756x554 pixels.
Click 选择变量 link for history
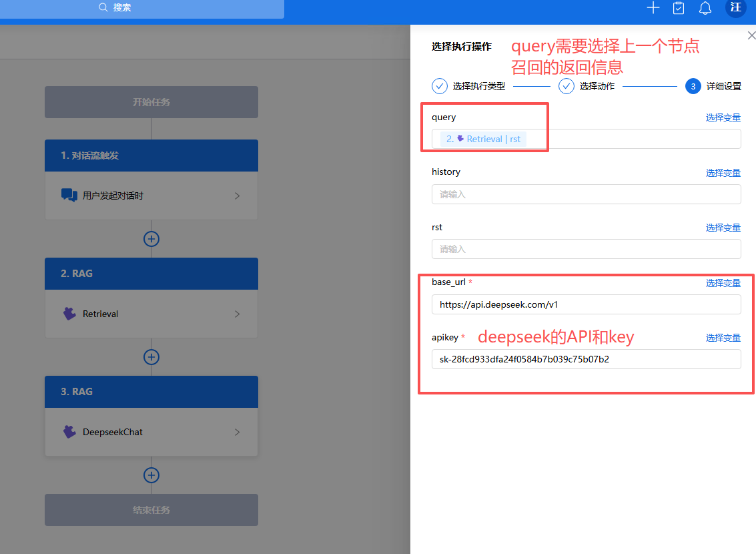[723, 173]
